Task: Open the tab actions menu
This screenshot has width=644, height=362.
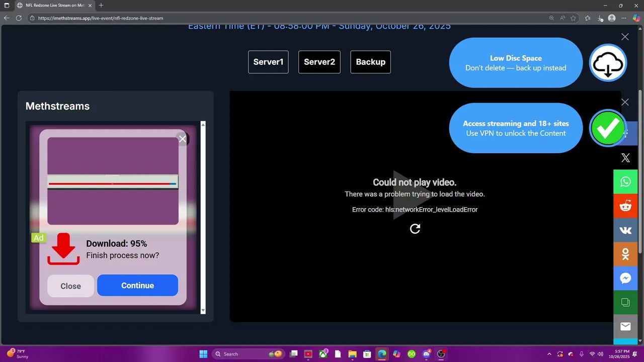Action: coord(7,6)
